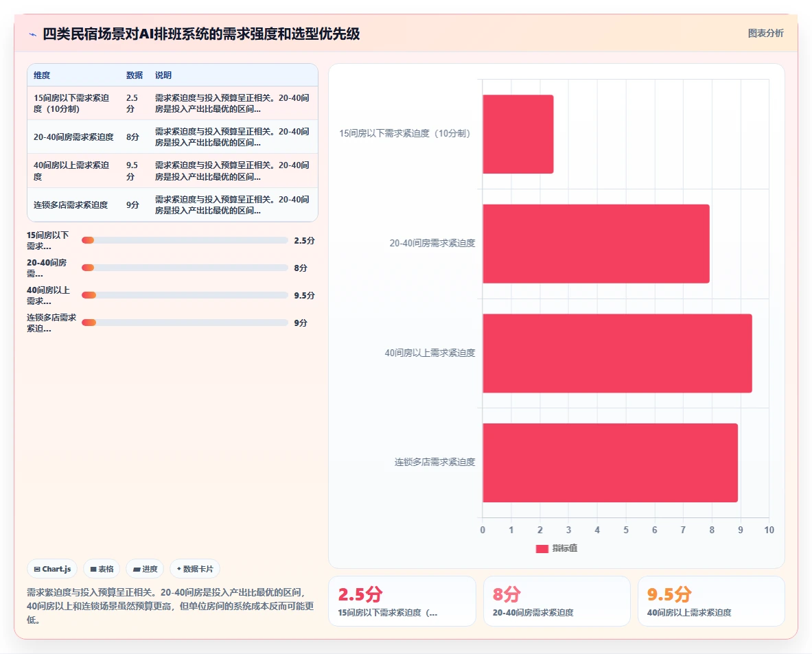Select the 数据卡片 tag chip
812x654 pixels.
[195, 568]
